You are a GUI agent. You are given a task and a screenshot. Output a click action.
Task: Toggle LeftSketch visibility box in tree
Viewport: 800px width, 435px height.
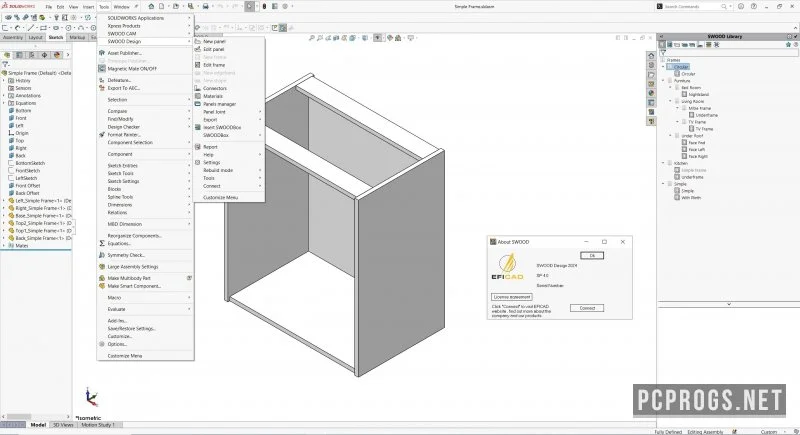point(11,178)
